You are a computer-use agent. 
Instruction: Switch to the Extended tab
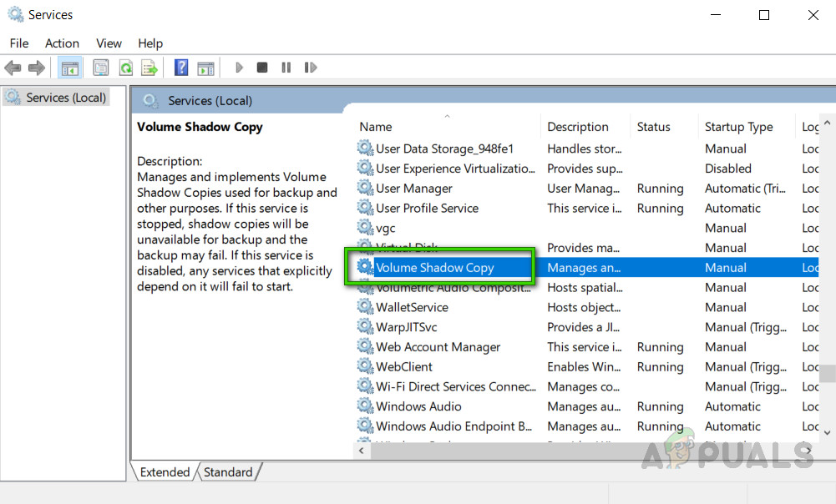[165, 472]
